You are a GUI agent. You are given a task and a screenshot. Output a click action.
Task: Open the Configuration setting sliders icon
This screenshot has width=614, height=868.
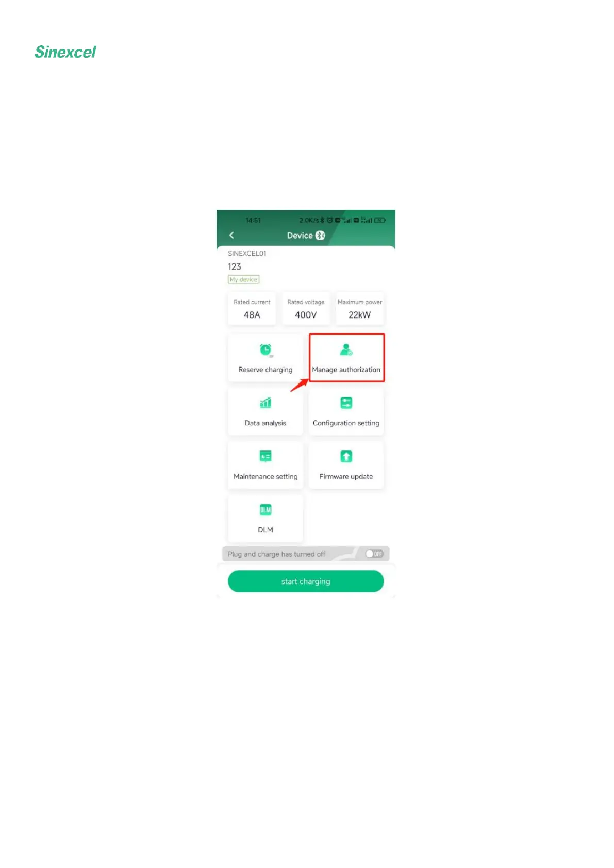pyautogui.click(x=346, y=403)
